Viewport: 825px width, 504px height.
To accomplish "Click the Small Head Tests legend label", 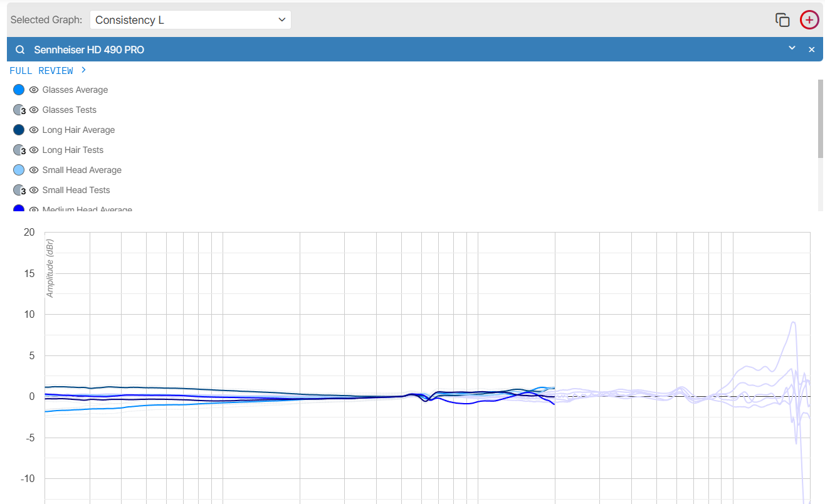I will click(76, 190).
